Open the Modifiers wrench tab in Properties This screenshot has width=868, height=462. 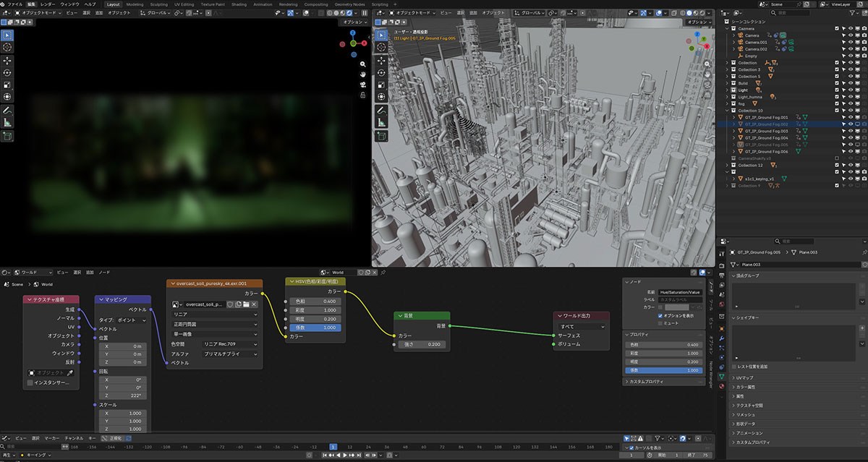pos(721,338)
